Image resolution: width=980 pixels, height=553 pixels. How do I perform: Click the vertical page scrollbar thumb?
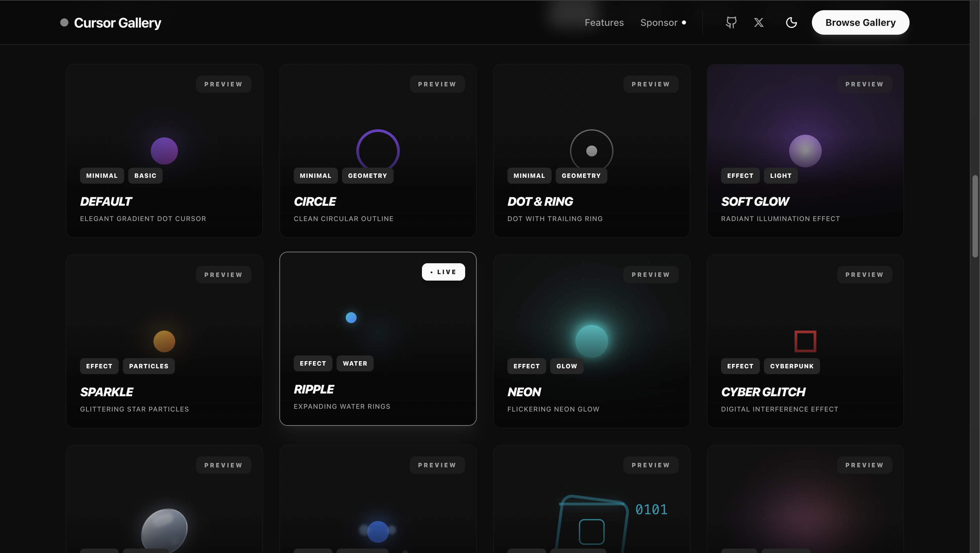(x=975, y=216)
